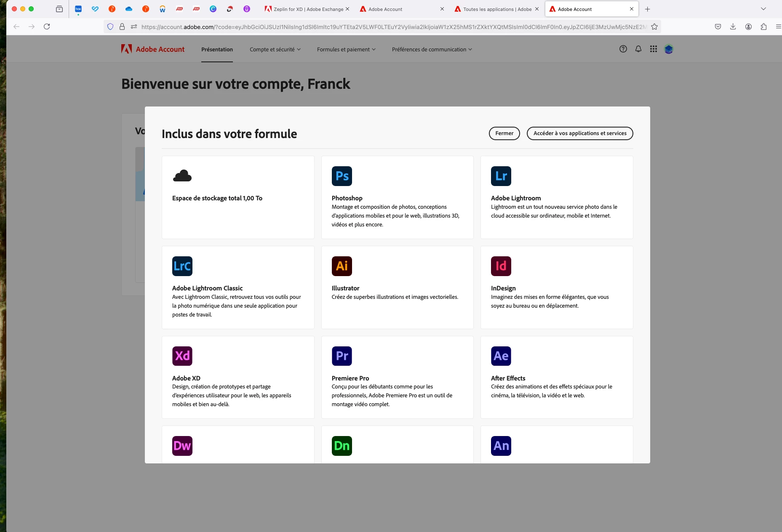
Task: Open the Firefox View tab-history icon
Action: [x=59, y=9]
